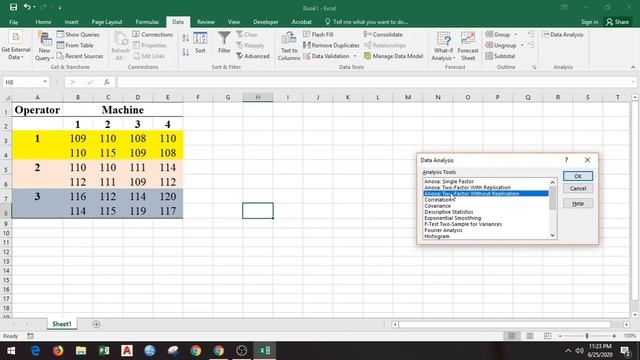The height and width of the screenshot is (360, 640).
Task: Switch to the Review tab
Action: (206, 22)
